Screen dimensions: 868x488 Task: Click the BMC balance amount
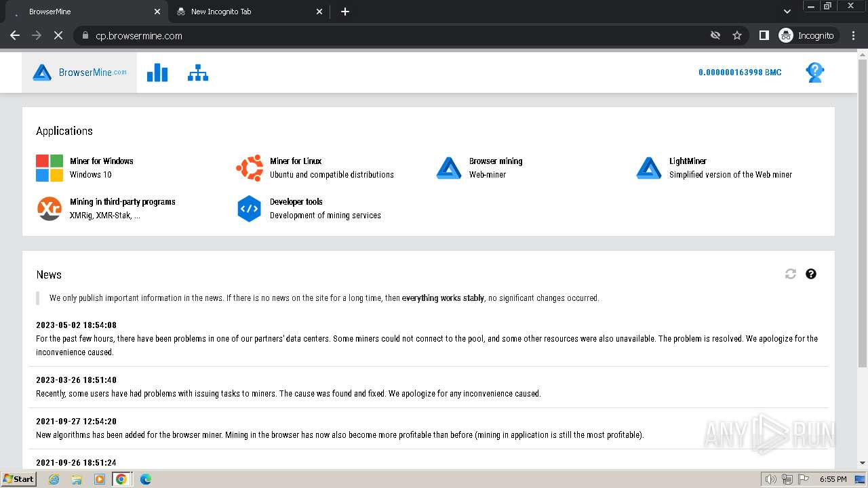coord(740,73)
